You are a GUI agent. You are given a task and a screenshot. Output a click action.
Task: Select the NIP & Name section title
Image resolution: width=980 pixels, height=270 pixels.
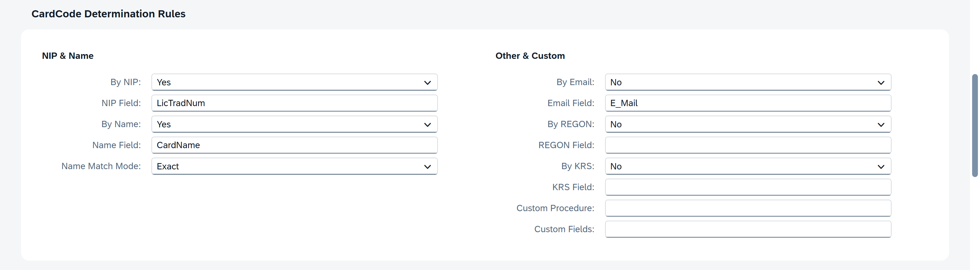68,56
